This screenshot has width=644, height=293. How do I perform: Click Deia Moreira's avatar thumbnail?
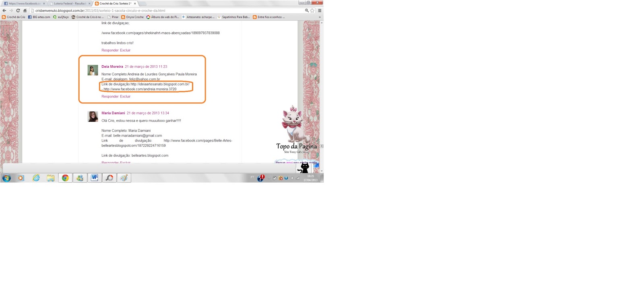tap(93, 70)
